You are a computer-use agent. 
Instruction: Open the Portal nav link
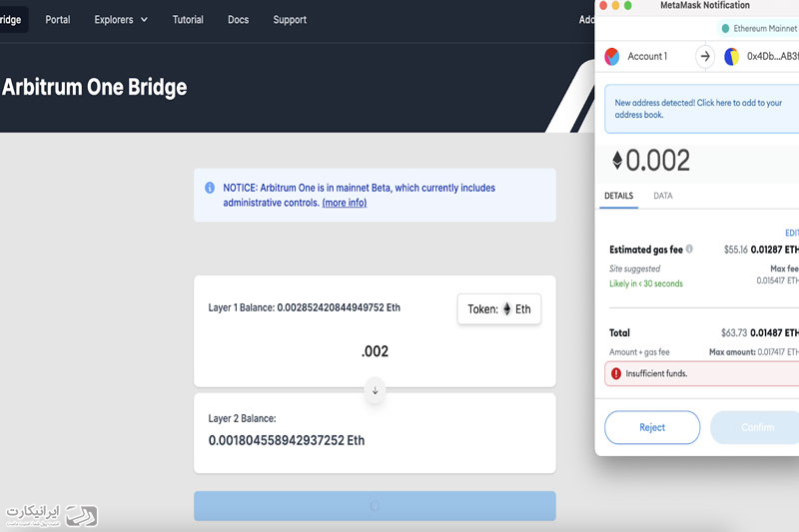pyautogui.click(x=58, y=20)
